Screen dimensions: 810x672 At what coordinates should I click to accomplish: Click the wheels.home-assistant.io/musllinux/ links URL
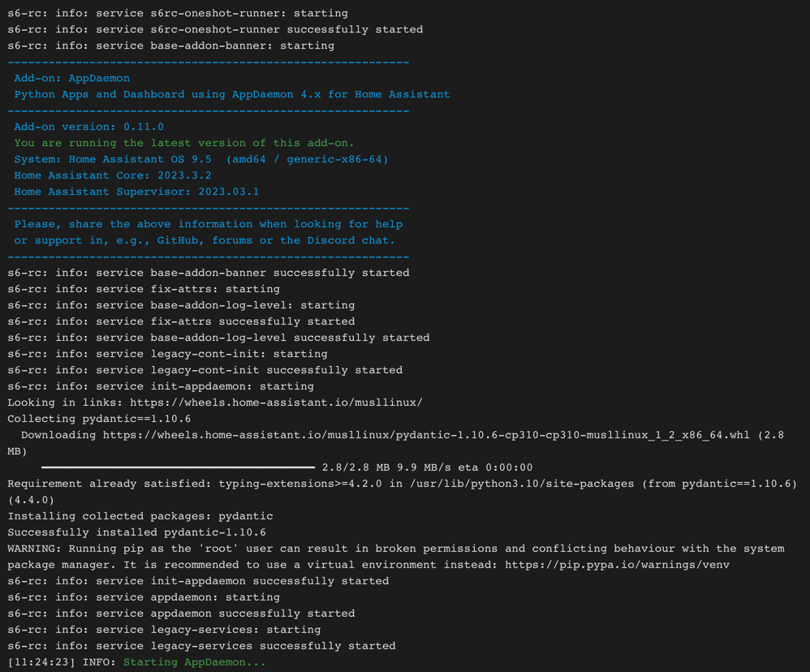coord(277,403)
